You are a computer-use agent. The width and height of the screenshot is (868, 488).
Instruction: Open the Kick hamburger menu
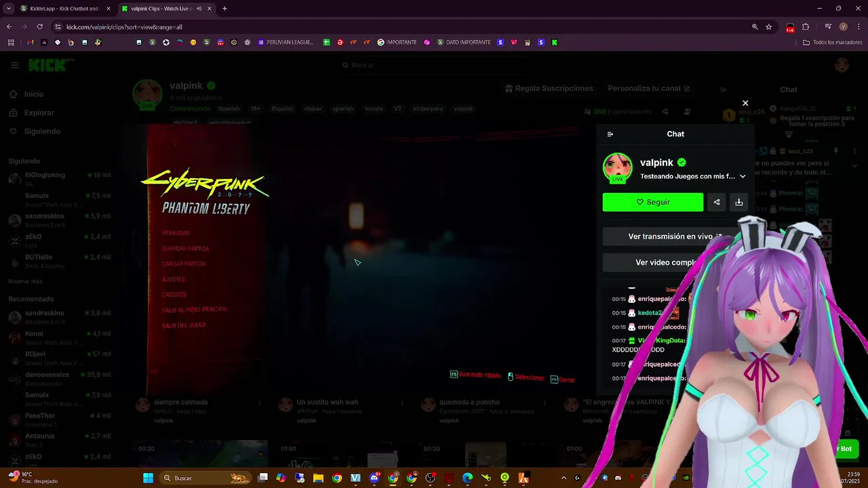coord(15,65)
